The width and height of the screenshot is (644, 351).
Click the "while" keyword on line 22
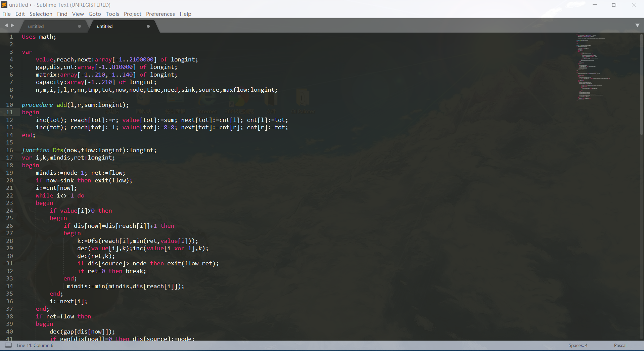[44, 195]
